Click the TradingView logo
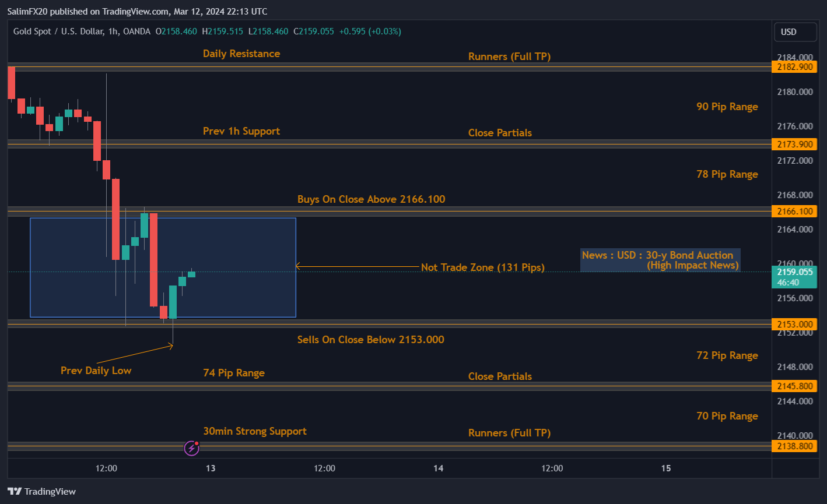This screenshot has height=504, width=827. (41, 491)
